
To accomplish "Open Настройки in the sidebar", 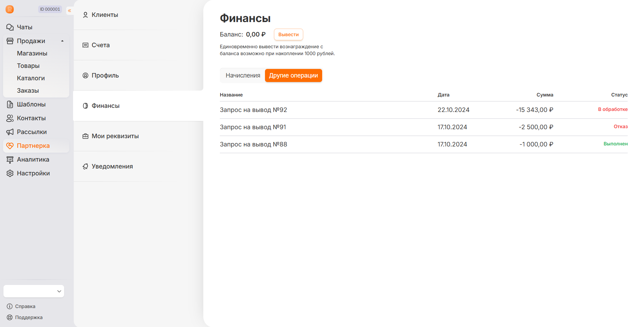I will 33,173.
